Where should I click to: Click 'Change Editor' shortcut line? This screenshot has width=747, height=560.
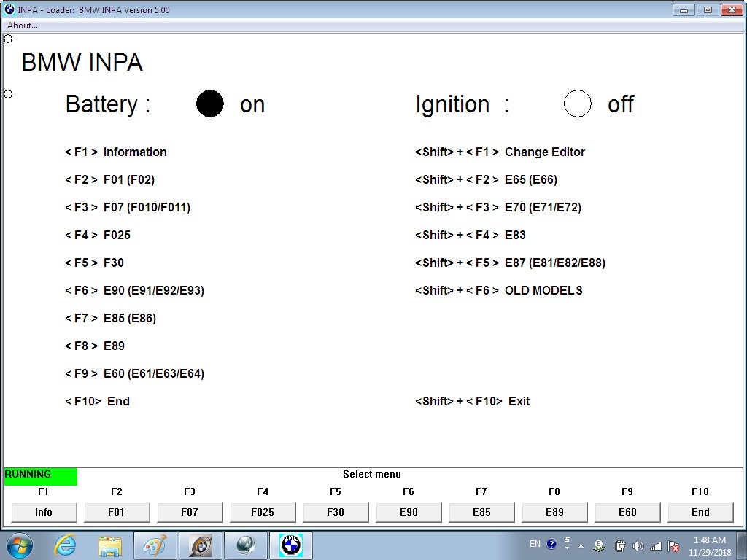click(x=500, y=152)
